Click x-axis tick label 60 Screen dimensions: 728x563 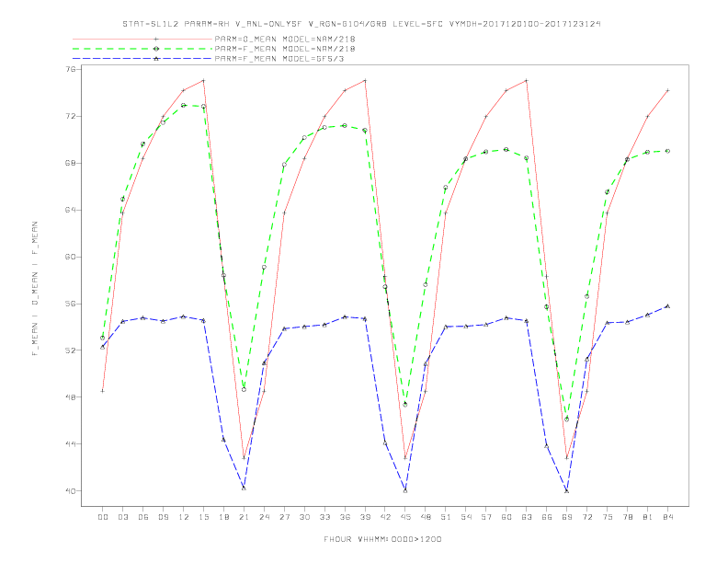click(506, 517)
